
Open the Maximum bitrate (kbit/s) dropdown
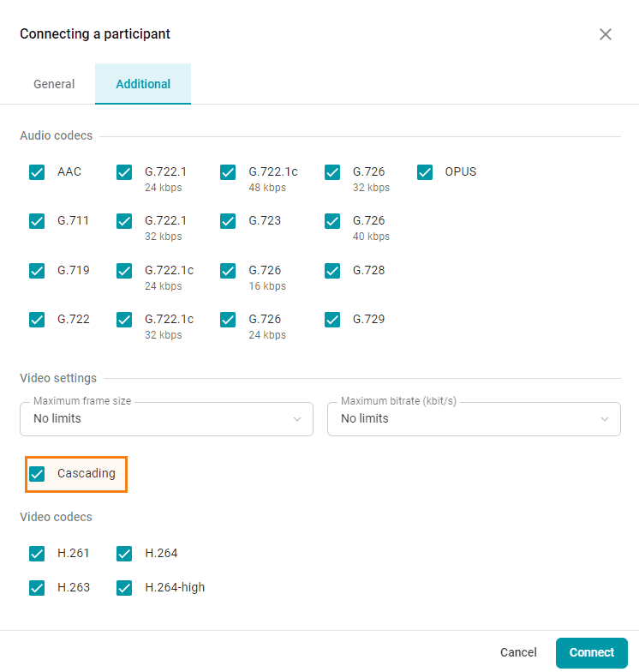click(x=475, y=418)
